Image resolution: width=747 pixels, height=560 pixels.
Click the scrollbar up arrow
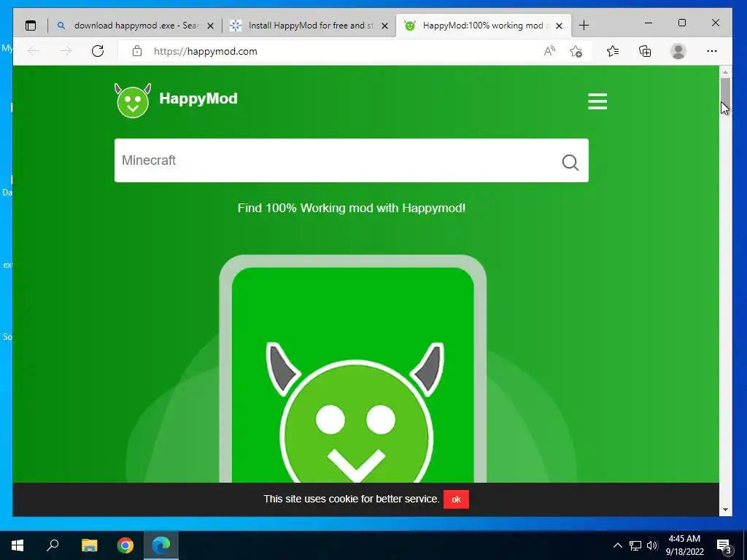[725, 72]
